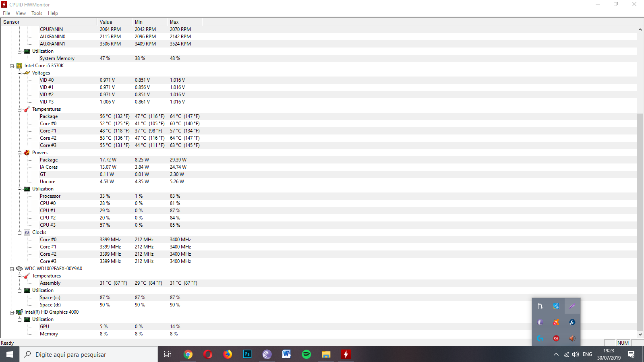The height and width of the screenshot is (362, 644).
Task: Open the orange speaker tray icon
Action: coord(572,338)
